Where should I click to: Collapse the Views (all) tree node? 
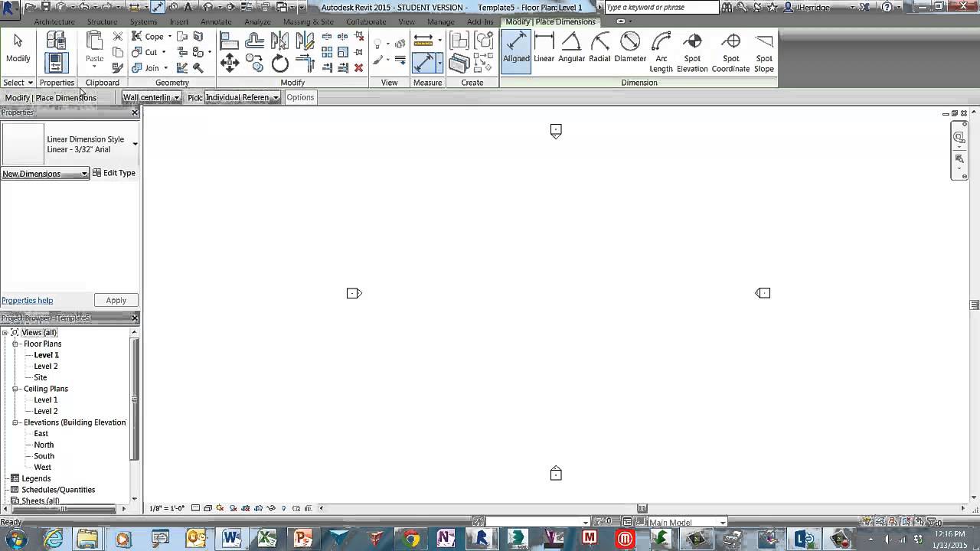coord(5,333)
